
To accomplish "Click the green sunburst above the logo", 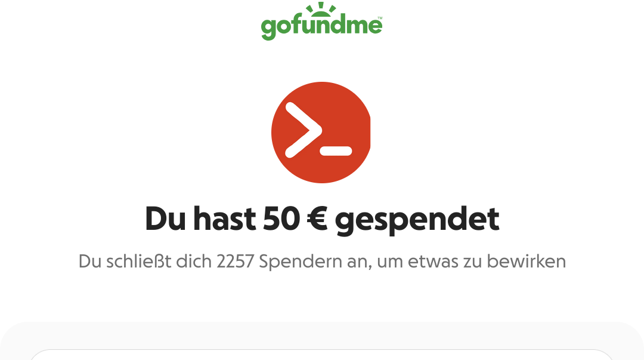I will pos(321,10).
